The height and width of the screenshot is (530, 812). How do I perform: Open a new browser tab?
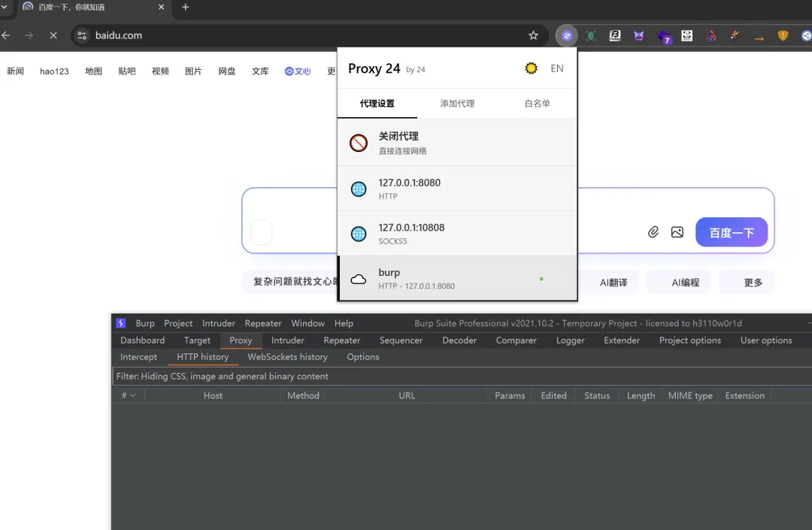186,8
